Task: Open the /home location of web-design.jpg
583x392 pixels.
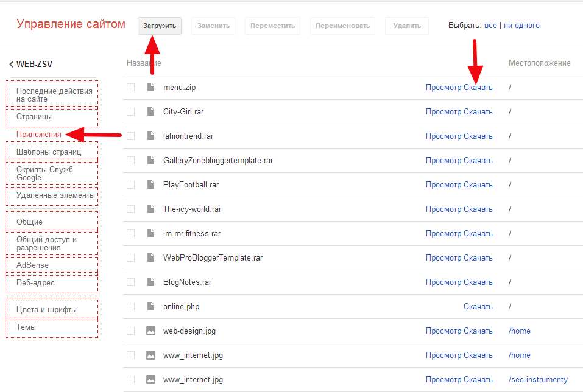Action: point(519,331)
